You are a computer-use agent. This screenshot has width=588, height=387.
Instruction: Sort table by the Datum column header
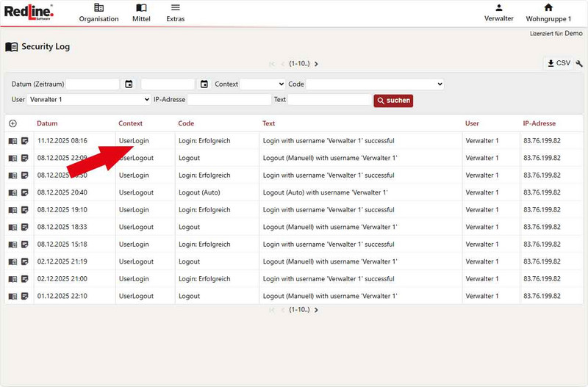tap(47, 123)
